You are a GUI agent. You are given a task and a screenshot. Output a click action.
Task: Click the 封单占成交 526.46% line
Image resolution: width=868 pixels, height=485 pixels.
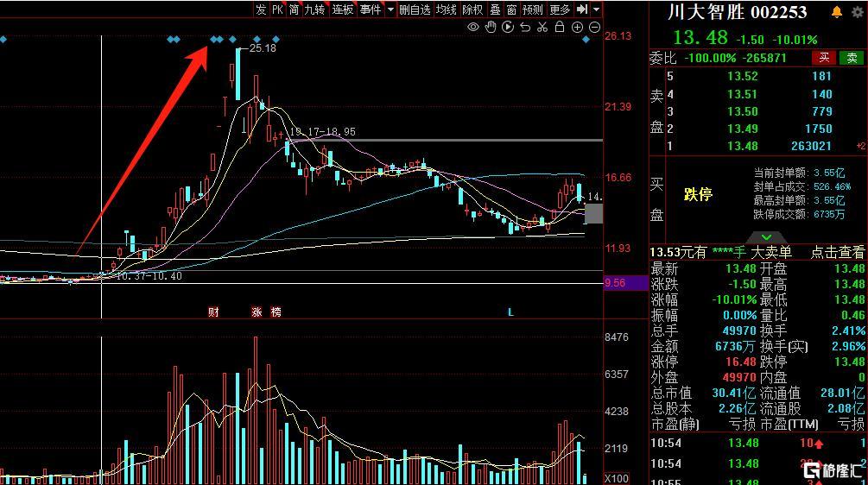(x=802, y=187)
